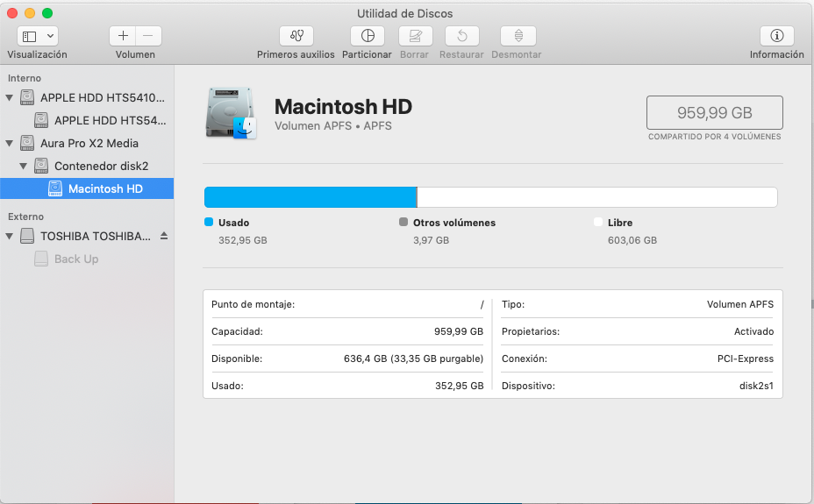Click the Macintosh HD title text
Viewport: 814px width, 504px height.
click(343, 107)
